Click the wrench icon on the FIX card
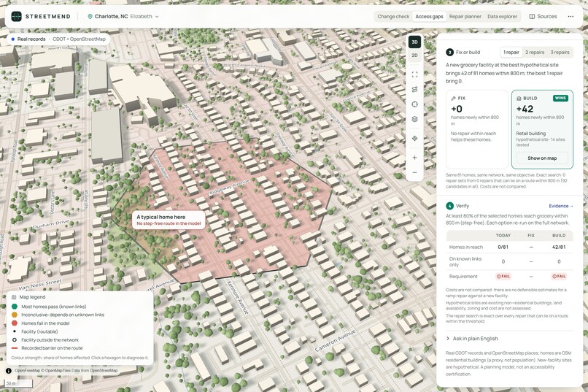 (453, 99)
